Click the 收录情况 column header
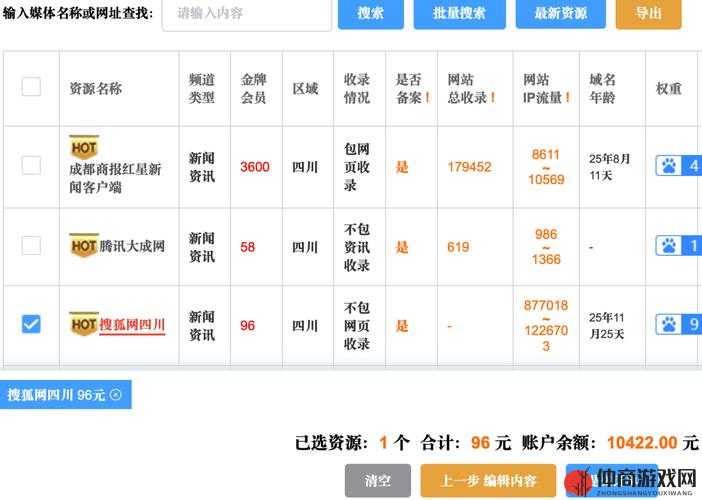This screenshot has height=500, width=702. [x=357, y=88]
